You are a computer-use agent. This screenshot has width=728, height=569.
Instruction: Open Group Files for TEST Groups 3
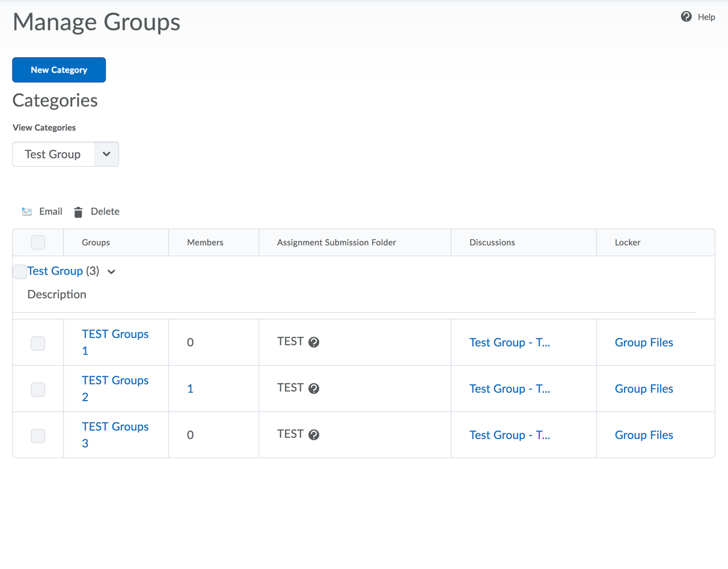(x=644, y=435)
